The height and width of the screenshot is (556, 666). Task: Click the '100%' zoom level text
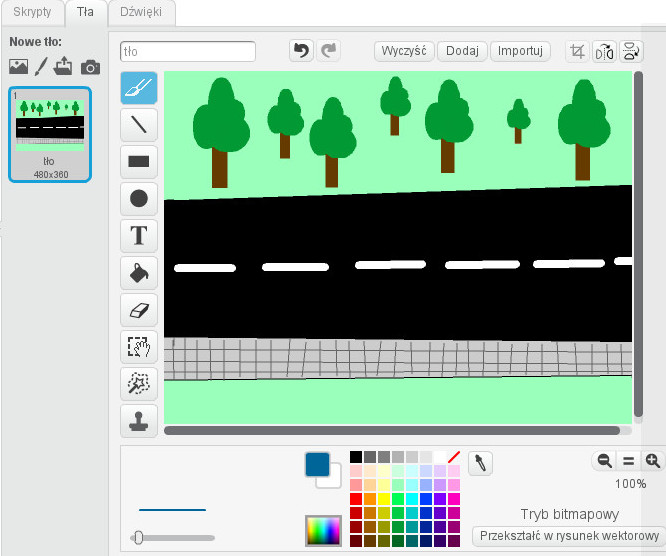631,483
